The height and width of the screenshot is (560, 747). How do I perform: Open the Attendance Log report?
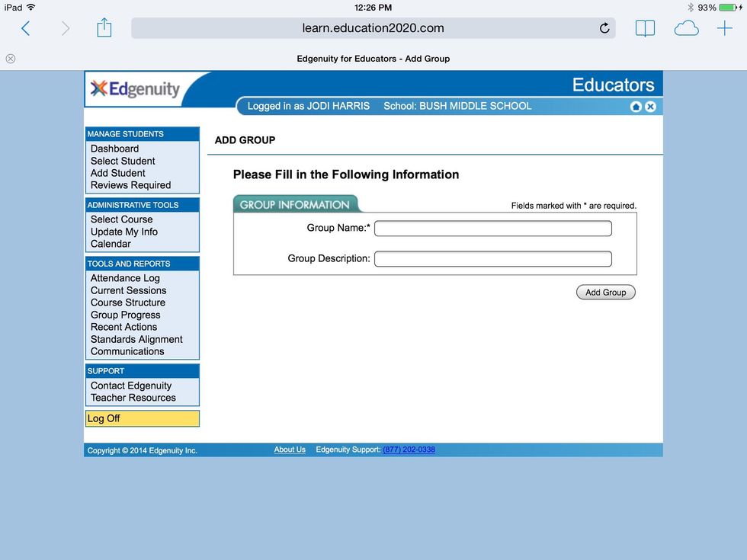125,278
